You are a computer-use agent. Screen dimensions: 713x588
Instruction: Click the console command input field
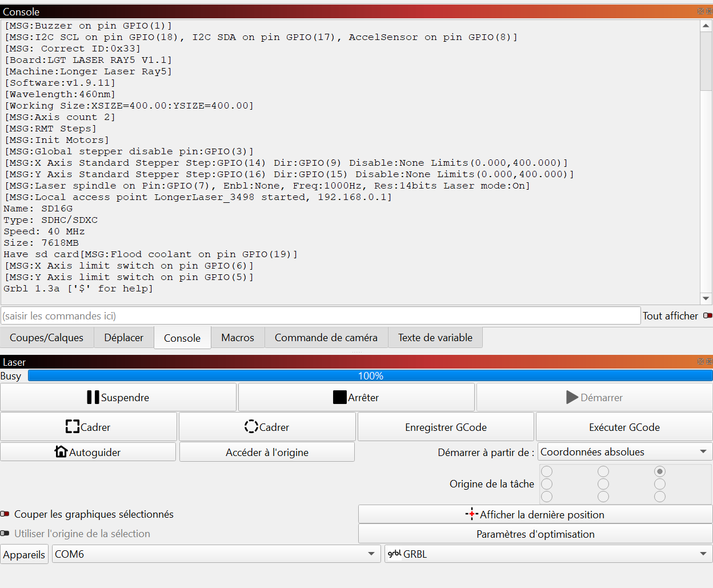(320, 316)
